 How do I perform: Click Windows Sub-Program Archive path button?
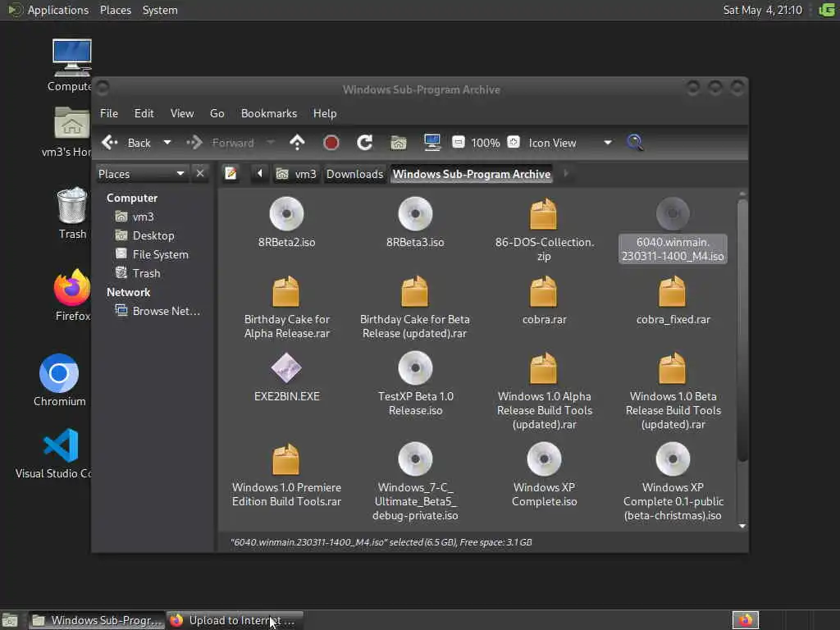472,174
